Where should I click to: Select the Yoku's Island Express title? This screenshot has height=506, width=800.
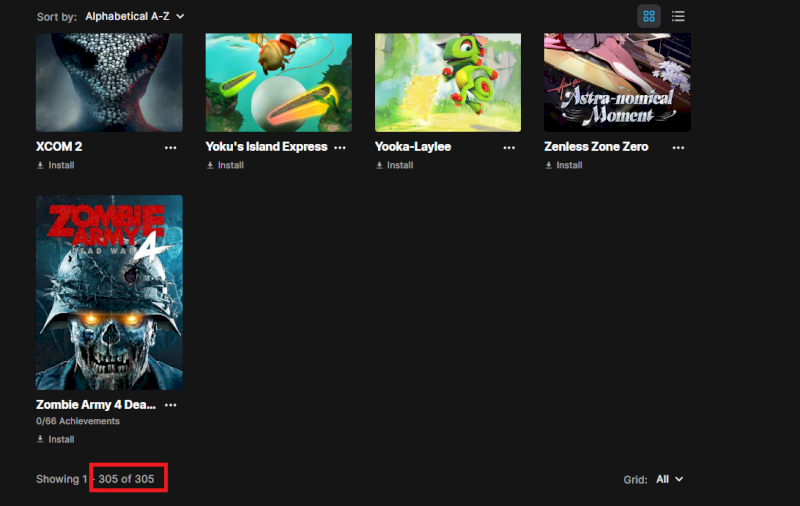click(x=266, y=147)
